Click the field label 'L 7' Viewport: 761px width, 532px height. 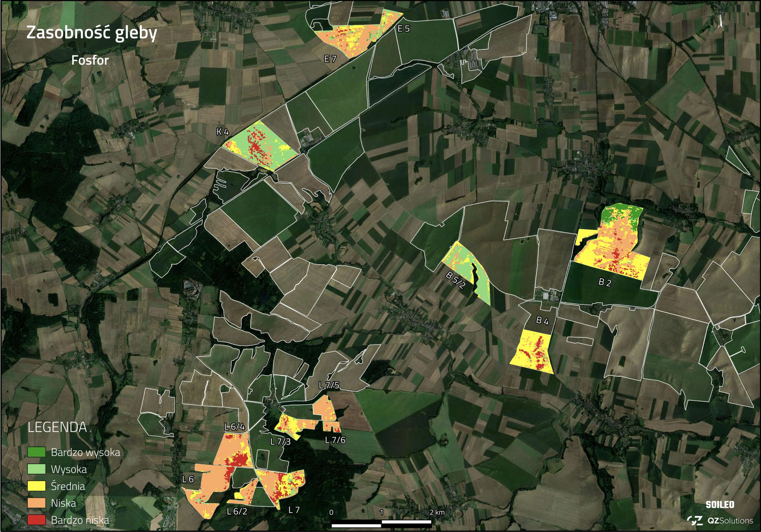[x=294, y=510]
